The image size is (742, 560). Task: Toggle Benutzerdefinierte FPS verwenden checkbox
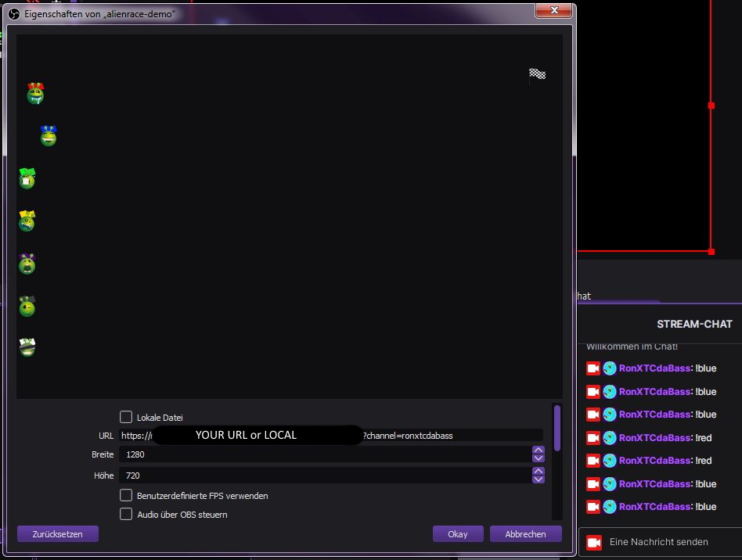pyautogui.click(x=126, y=495)
